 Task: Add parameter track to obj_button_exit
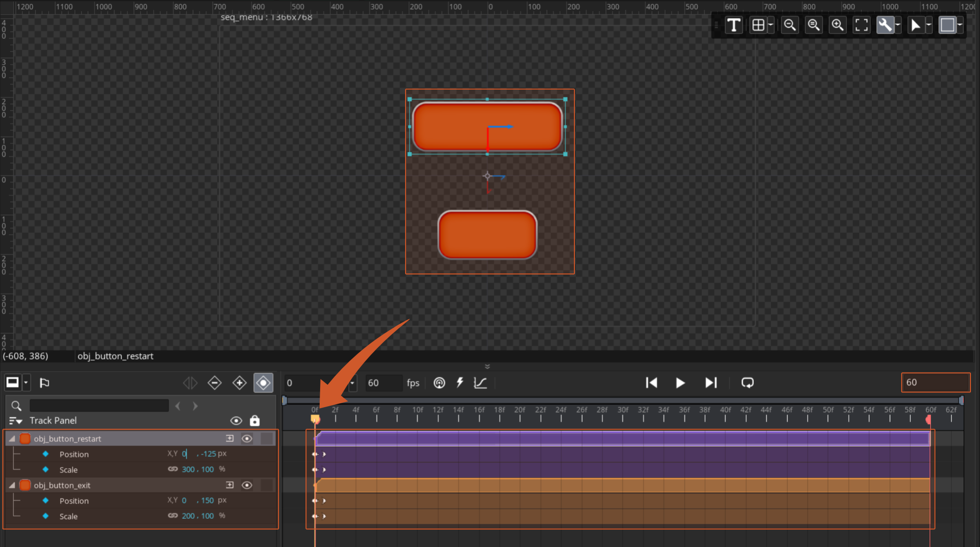point(230,485)
